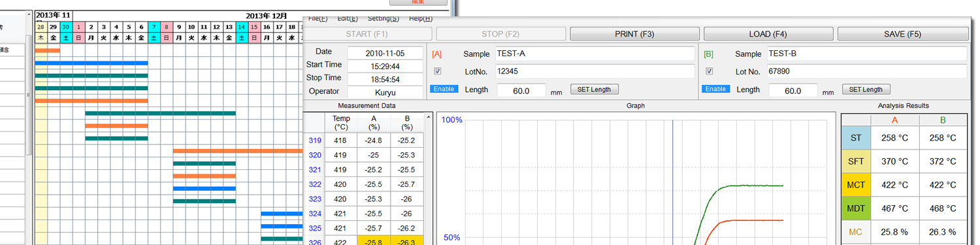
Task: Click the 468 °C MDT value for B
Action: point(942,208)
